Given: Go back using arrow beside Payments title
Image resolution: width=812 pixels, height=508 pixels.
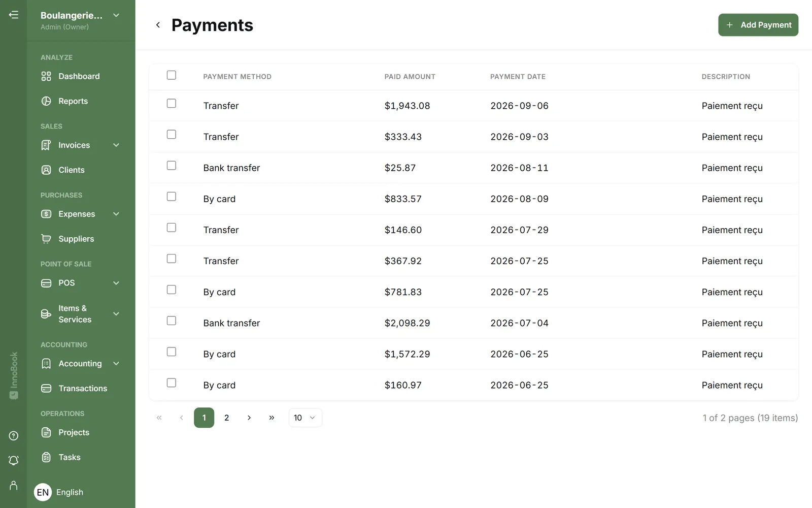Looking at the screenshot, I should pos(158,25).
